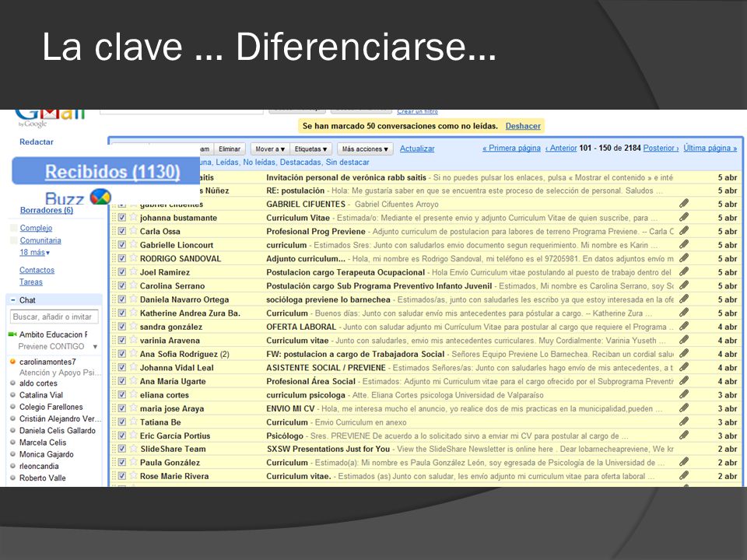This screenshot has width=747, height=560.
Task: Click the Buzz colorful logo icon
Action: 100,197
